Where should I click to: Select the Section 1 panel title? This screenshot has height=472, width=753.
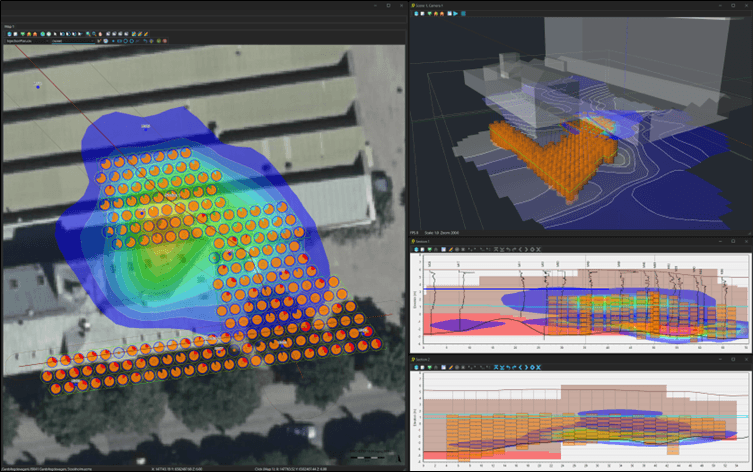coord(423,241)
